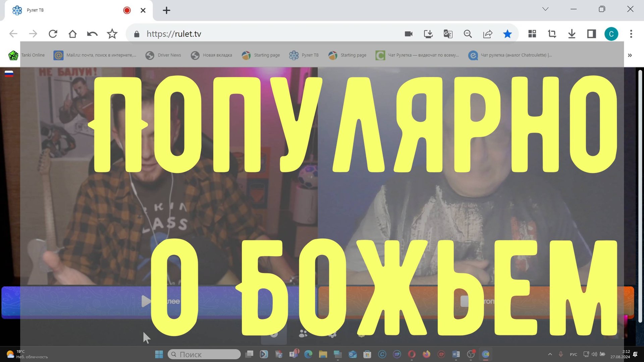Click the install app icon in address bar
644x362 pixels.
[x=428, y=34]
